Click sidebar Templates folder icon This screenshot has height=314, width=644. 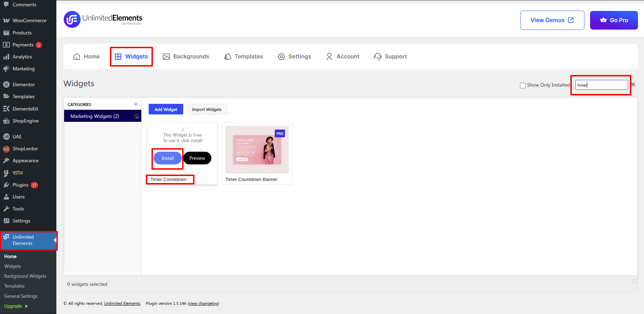tap(6, 96)
